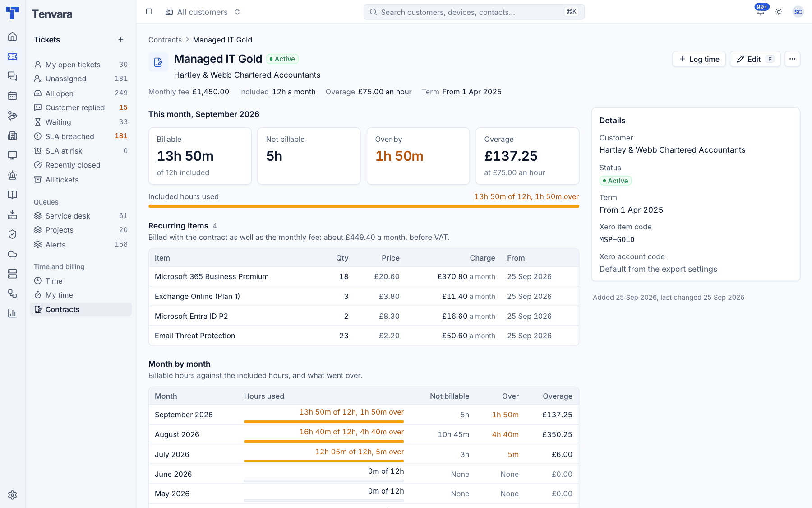Open the security shield icon in rail
Viewport: 812px width, 508px height.
point(13,234)
